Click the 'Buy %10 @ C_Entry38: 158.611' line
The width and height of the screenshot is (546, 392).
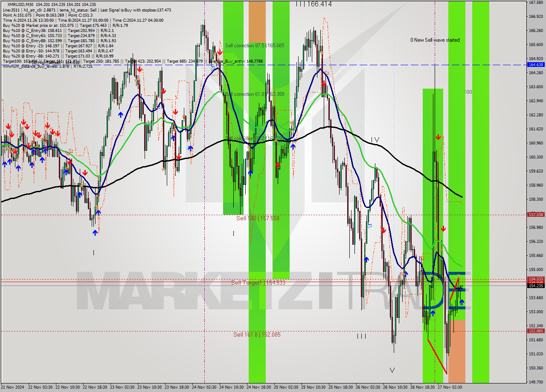pos(58,30)
